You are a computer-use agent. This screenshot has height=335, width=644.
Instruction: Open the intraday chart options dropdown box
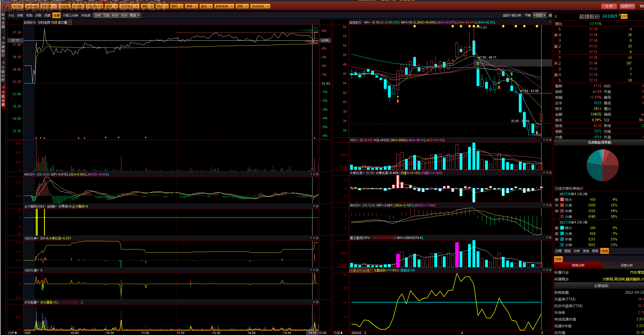pyautogui.click(x=70, y=23)
